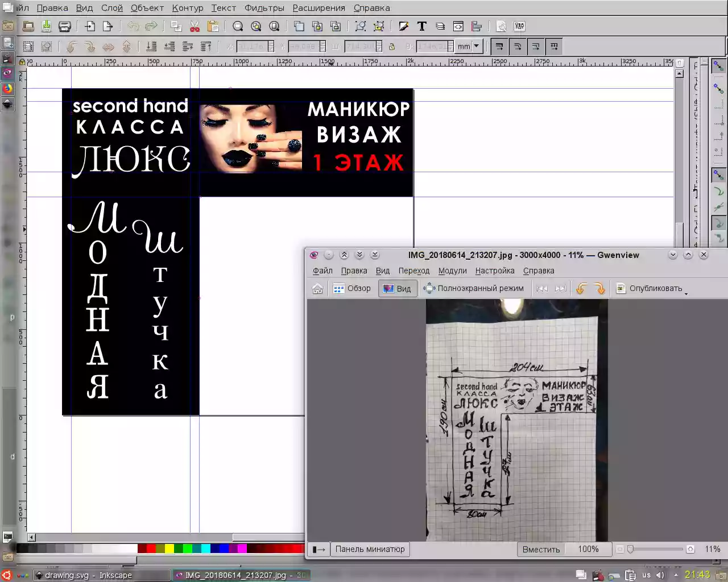Click the Print document icon in Inkscape
This screenshot has height=582, width=728.
point(65,26)
